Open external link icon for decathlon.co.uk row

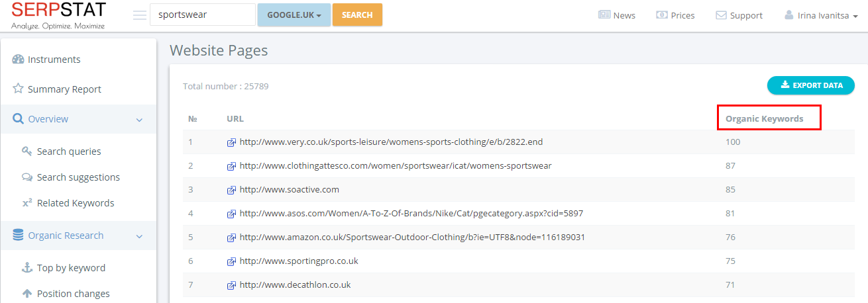[231, 285]
